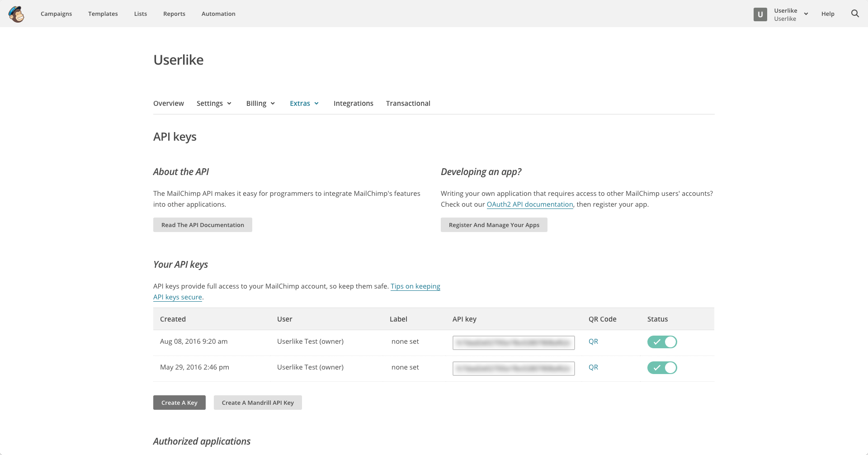The height and width of the screenshot is (455, 868).
Task: Select the first API key field
Action: tap(513, 343)
